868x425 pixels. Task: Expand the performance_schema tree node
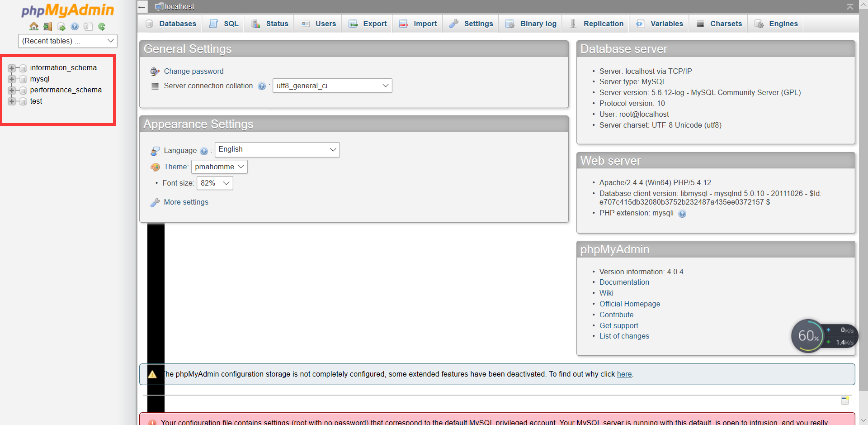(x=12, y=91)
